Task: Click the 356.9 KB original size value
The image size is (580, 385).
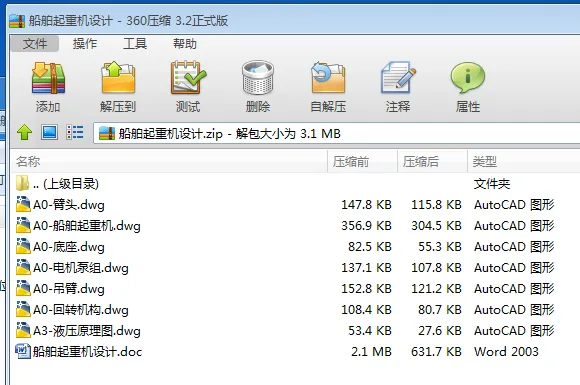Action: pyautogui.click(x=366, y=226)
